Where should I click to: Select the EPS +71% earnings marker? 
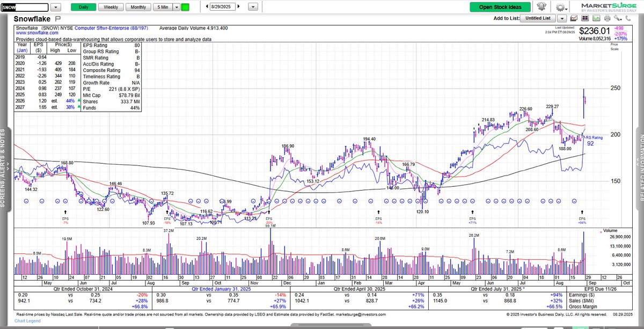pyautogui.click(x=472, y=217)
